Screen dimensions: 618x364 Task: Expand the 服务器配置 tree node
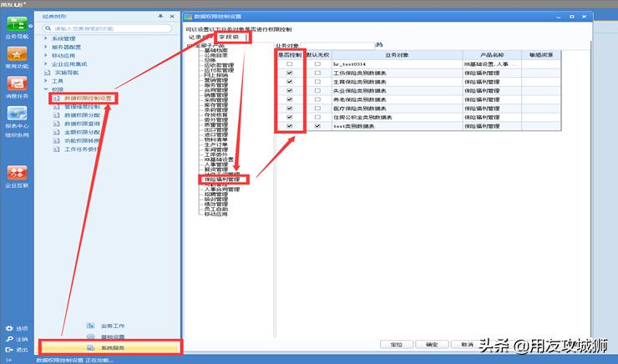46,47
